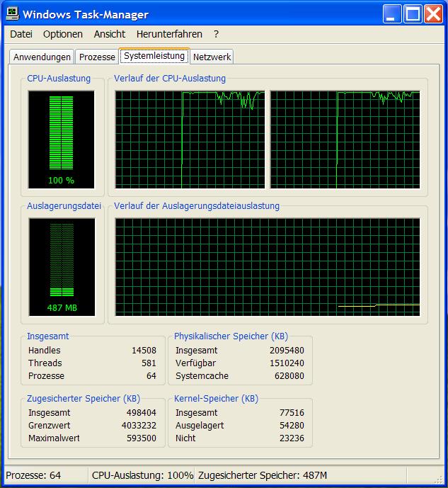
Task: Click the Ausgelagert value 54280
Action: pos(292,426)
